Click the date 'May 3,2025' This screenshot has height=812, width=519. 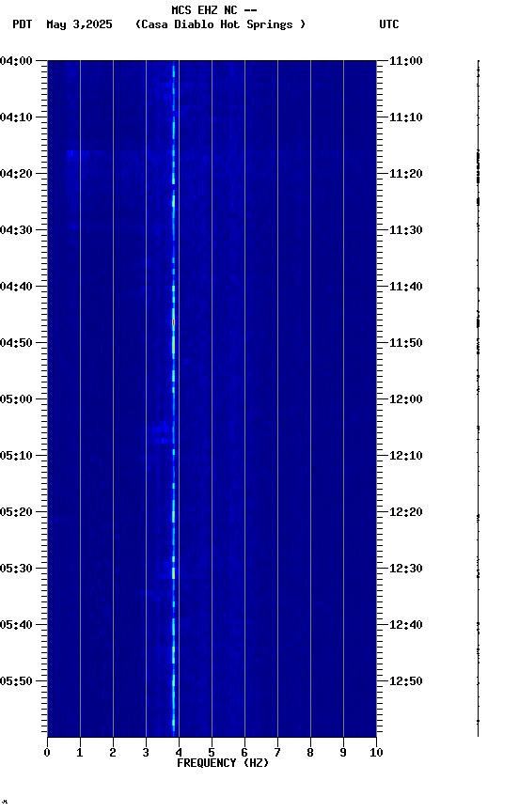79,24
